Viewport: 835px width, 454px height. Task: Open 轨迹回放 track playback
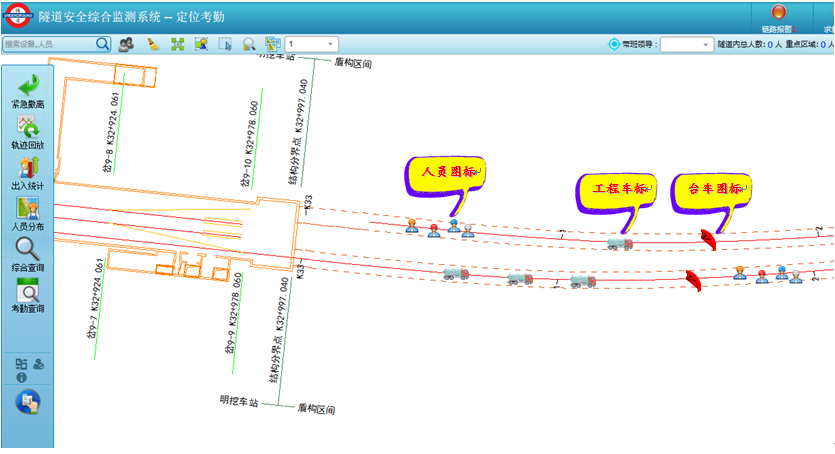coord(27,130)
